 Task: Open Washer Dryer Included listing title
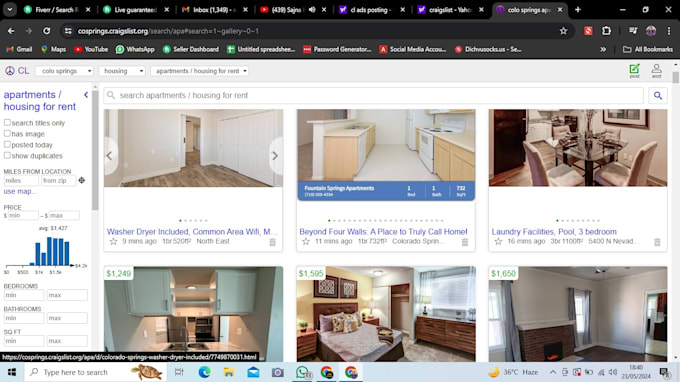192,232
